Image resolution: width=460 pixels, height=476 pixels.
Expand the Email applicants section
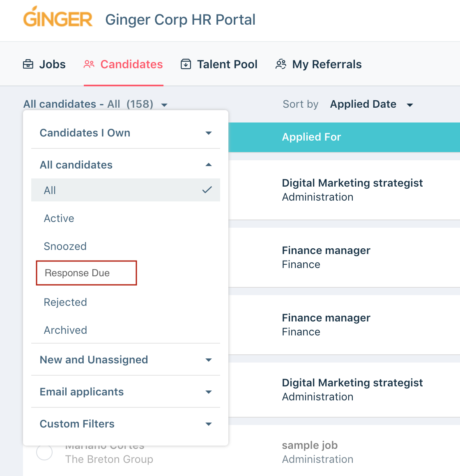pyautogui.click(x=126, y=392)
